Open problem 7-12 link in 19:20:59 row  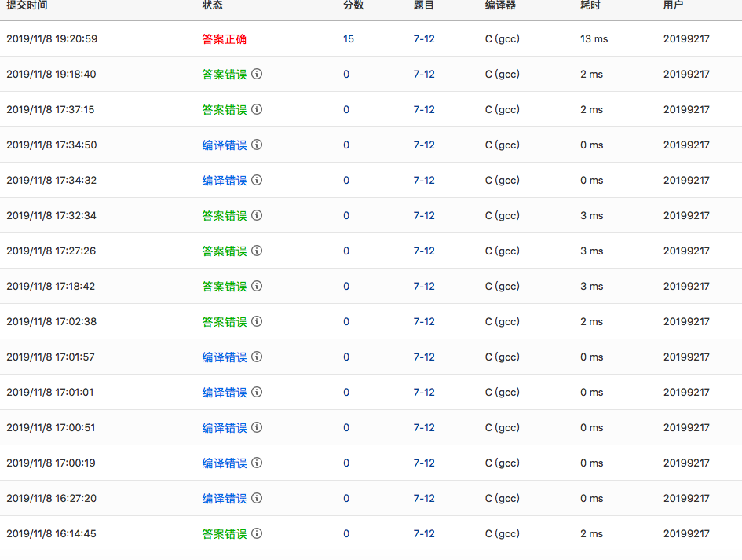click(424, 38)
